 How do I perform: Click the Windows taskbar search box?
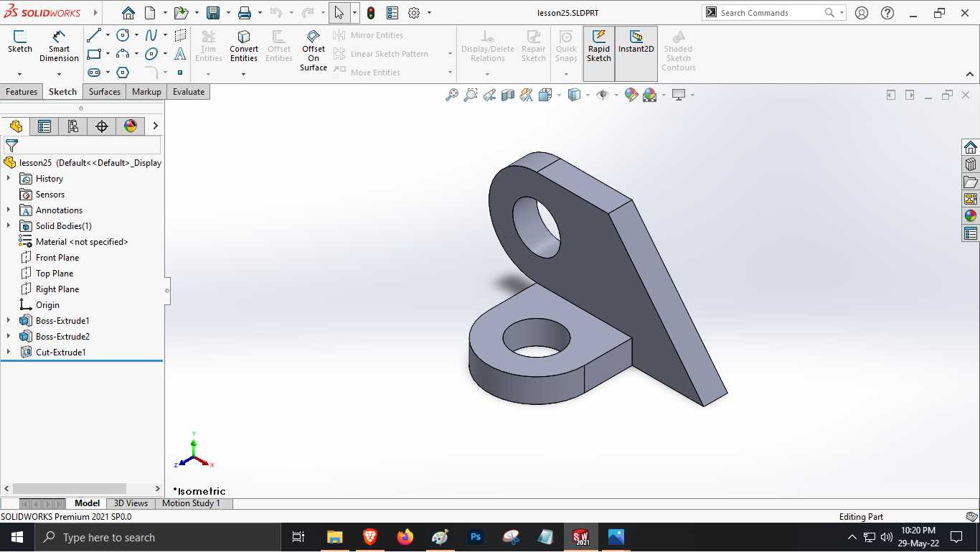point(158,537)
